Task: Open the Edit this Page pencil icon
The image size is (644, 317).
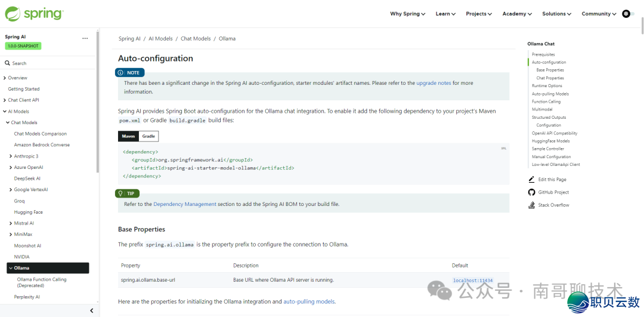Action: click(x=531, y=179)
